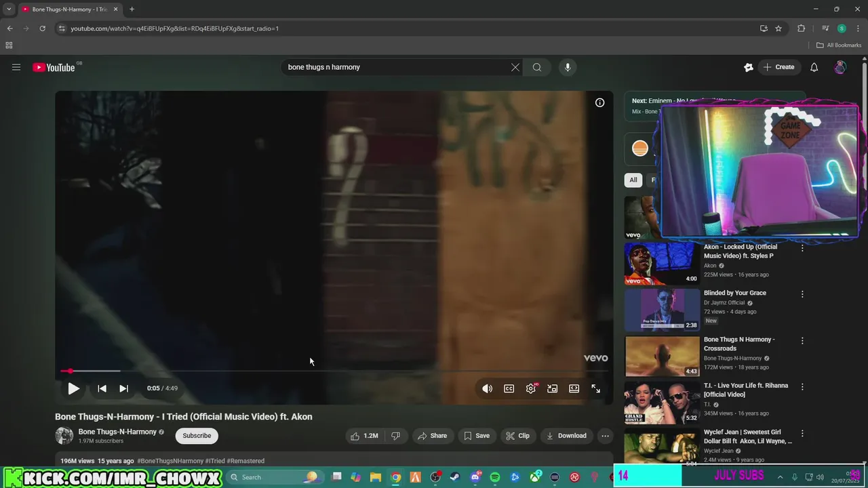Click the #Remastered hashtag
This screenshot has width=868, height=488.
click(x=245, y=461)
